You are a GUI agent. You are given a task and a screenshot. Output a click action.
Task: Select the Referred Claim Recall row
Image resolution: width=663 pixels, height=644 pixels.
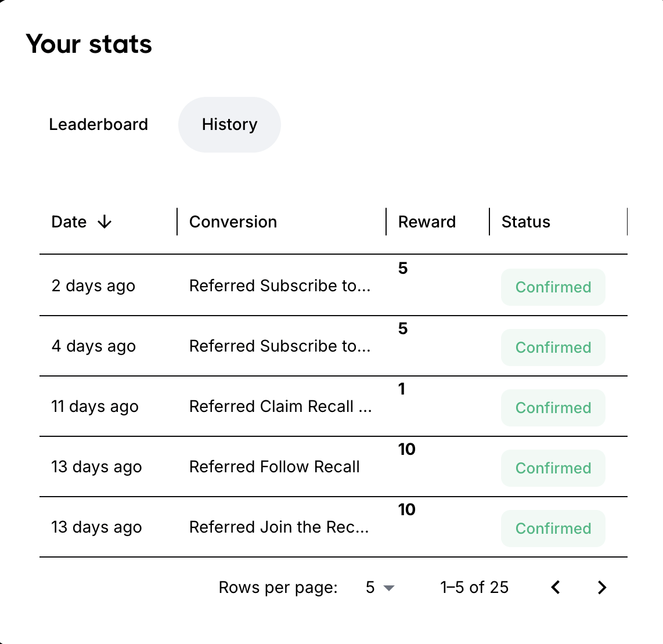coord(280,407)
